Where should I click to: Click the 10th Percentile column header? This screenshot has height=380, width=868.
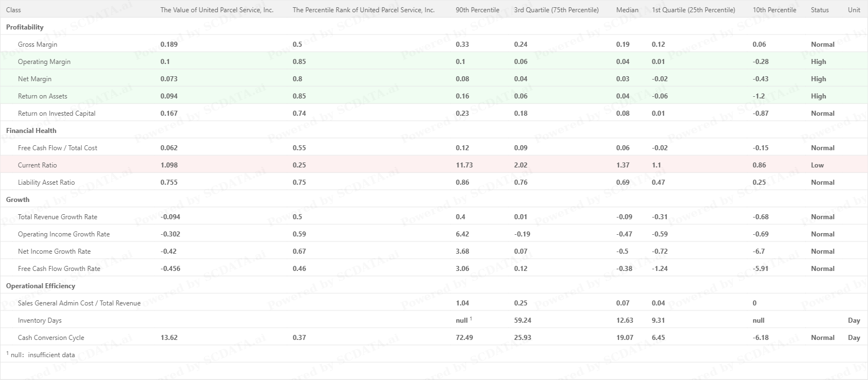tap(775, 10)
